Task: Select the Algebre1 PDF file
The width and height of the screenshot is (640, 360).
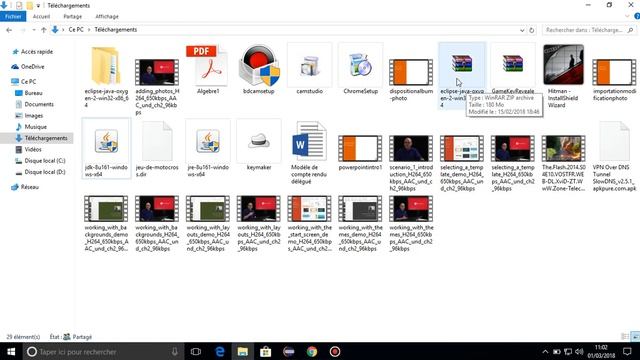Action: click(x=208, y=65)
